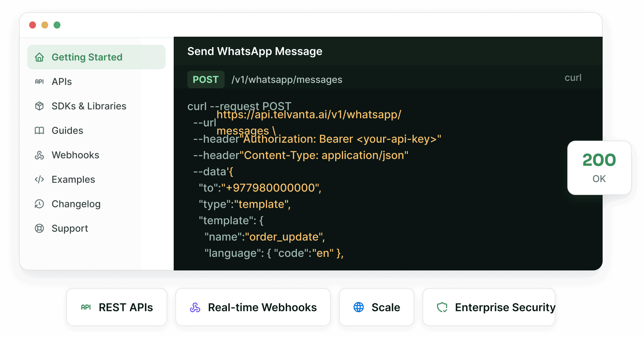Click the red close window dot
644x337 pixels.
(x=33, y=25)
